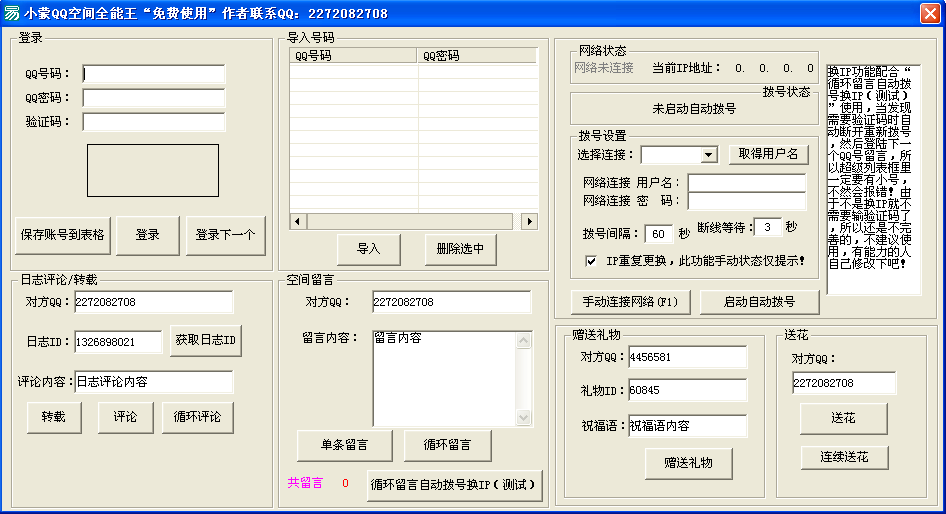Click the 对方QQ field in 日志评论/转载
This screenshot has width=946, height=514.
click(153, 302)
